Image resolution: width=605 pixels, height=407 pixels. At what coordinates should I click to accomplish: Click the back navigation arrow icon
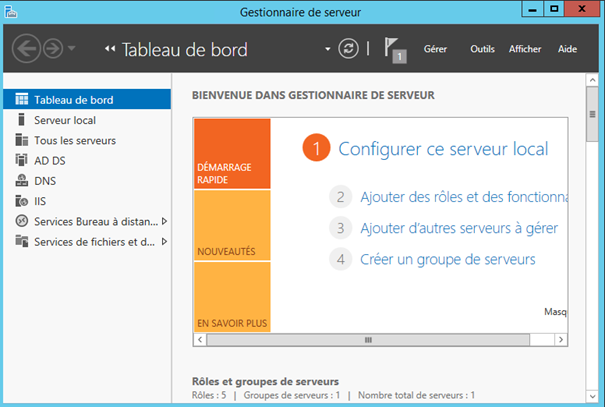point(28,48)
